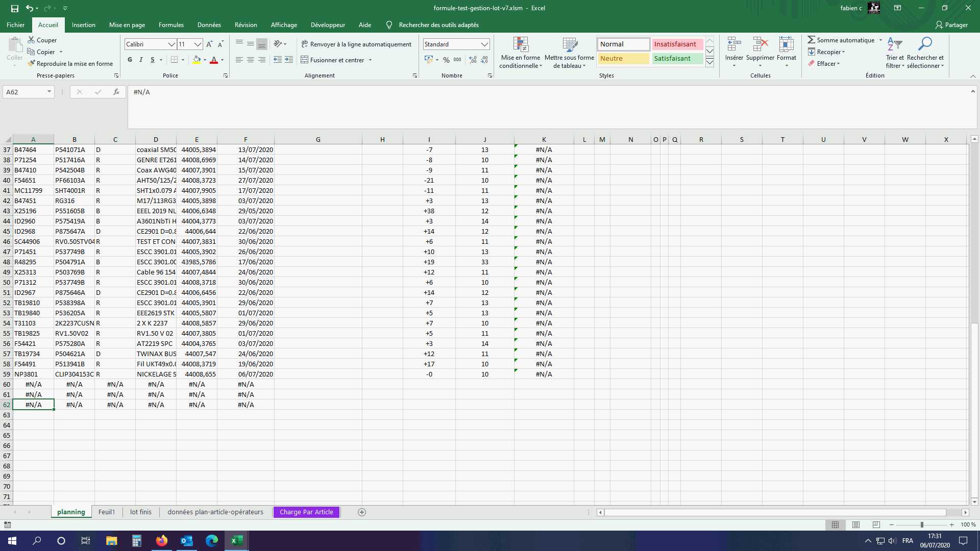Expand the Calibri font name dropdown
Image resolution: width=980 pixels, height=551 pixels.
click(x=171, y=44)
